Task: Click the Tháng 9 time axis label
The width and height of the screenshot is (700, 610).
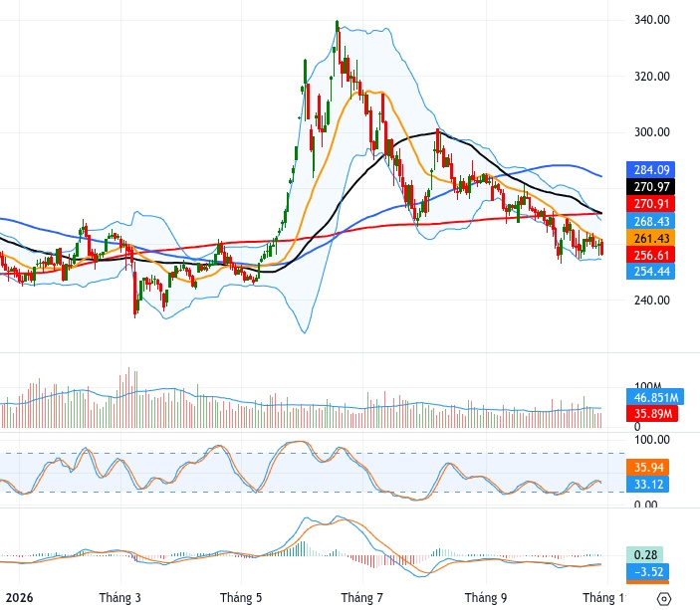Action: pos(486,597)
